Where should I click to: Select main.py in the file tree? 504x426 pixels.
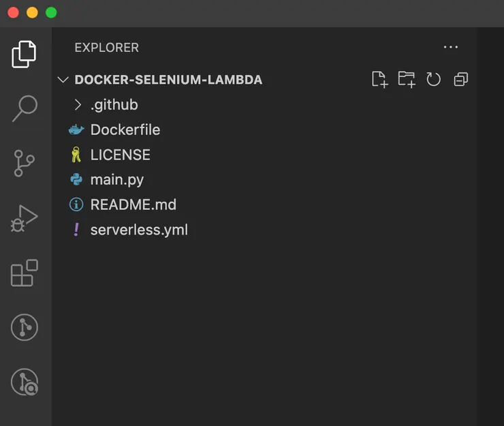click(x=116, y=180)
